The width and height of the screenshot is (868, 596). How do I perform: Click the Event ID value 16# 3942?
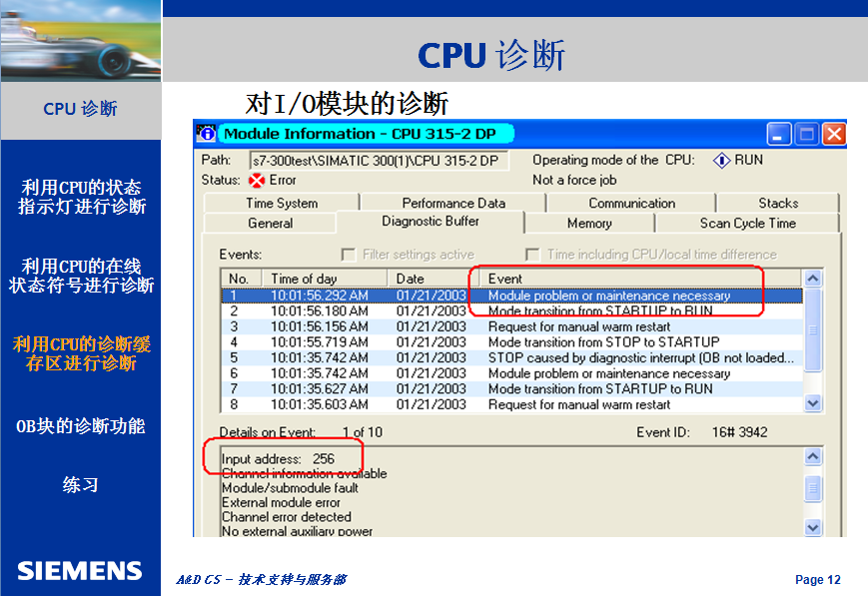tap(739, 432)
